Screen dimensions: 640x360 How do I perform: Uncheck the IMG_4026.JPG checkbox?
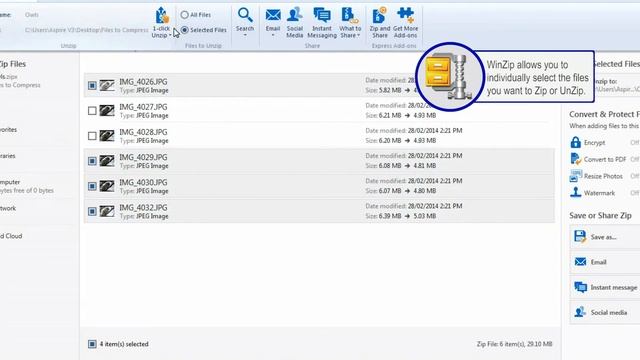[x=92, y=86]
